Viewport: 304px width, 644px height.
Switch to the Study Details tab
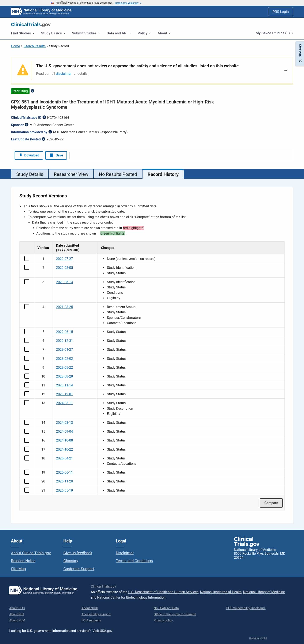(x=30, y=174)
